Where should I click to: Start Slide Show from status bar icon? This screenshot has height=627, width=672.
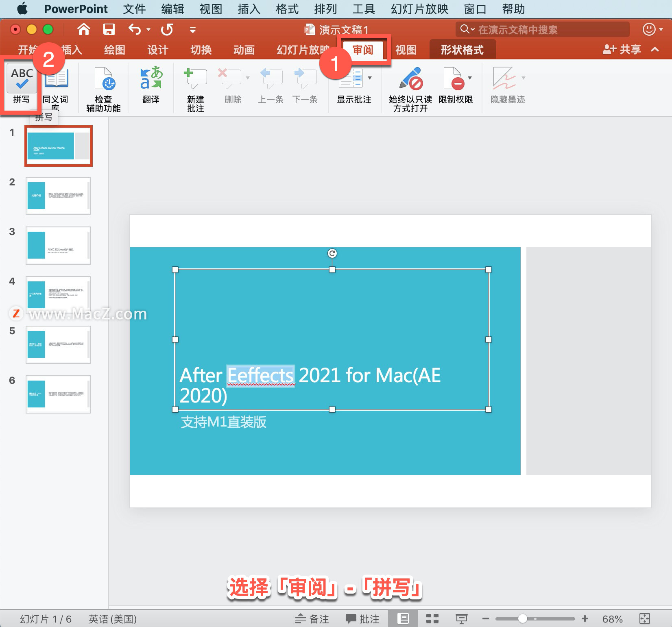click(461, 618)
